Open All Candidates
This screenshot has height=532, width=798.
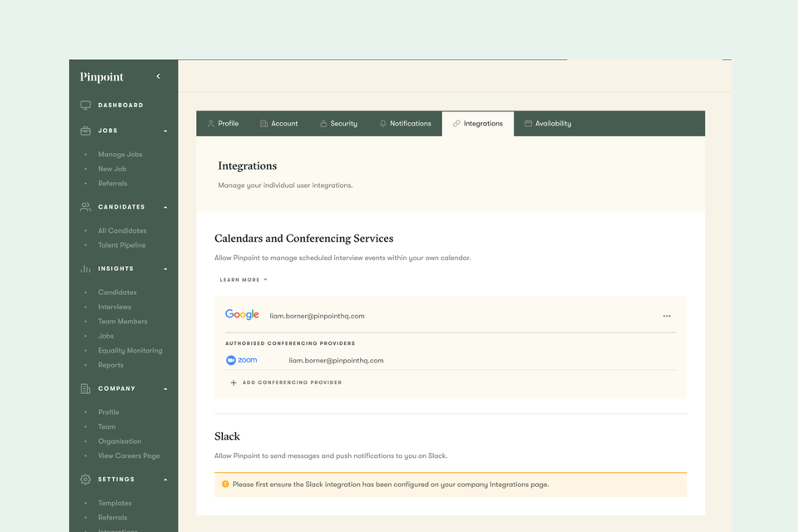click(x=122, y=230)
